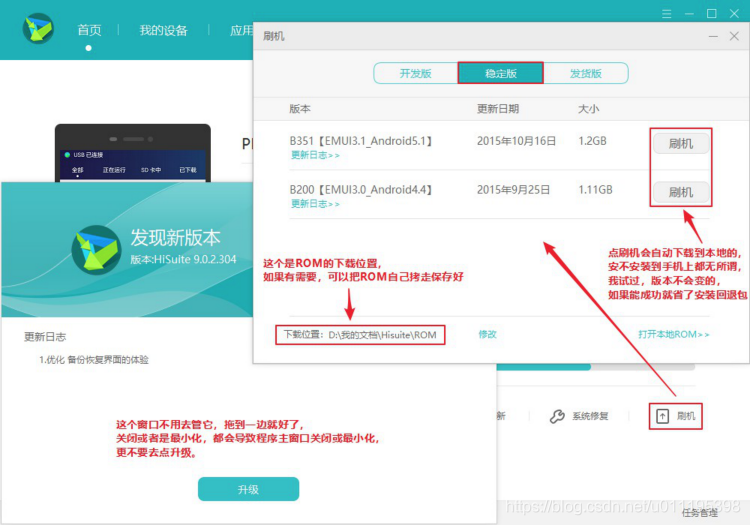Click 1.优化 备份恢复界面的体验 changelog line
This screenshot has width=750, height=525.
(94, 360)
